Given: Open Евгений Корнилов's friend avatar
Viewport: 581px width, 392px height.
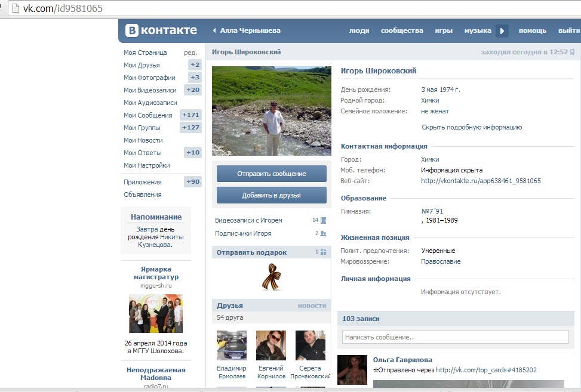Looking at the screenshot, I should click(271, 345).
